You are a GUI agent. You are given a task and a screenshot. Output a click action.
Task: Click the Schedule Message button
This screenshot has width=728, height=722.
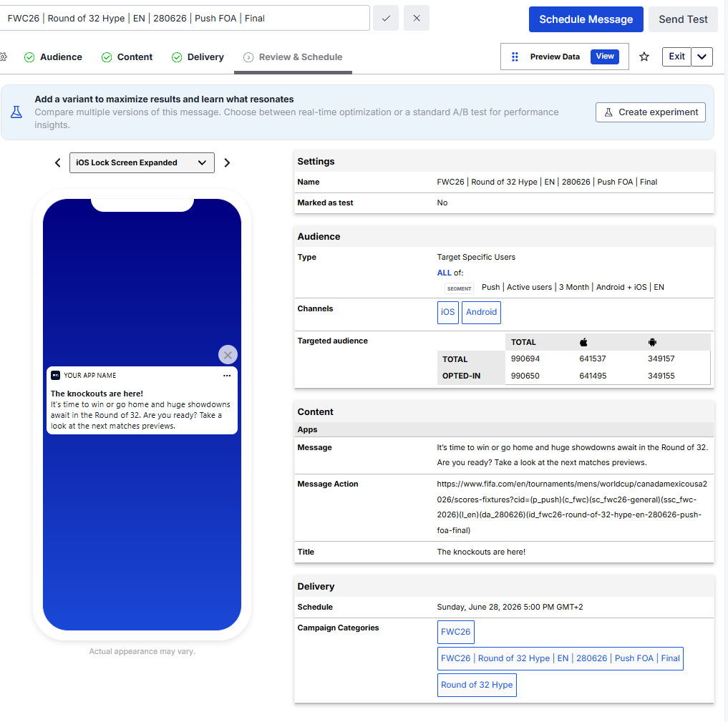coord(586,19)
